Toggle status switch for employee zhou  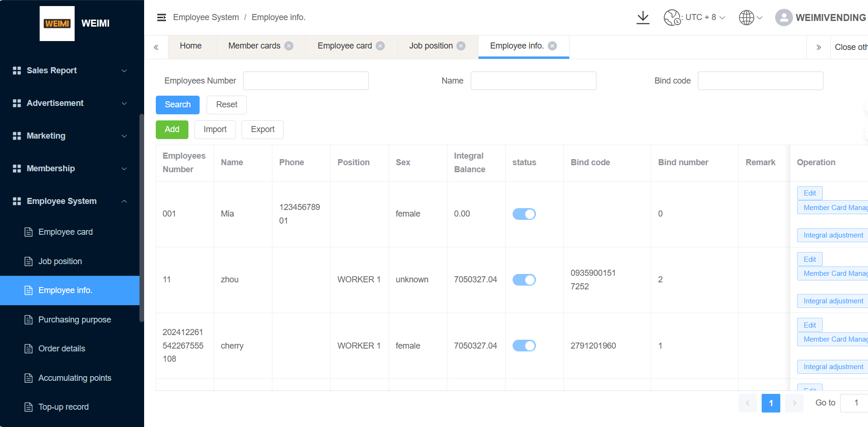pyautogui.click(x=524, y=280)
